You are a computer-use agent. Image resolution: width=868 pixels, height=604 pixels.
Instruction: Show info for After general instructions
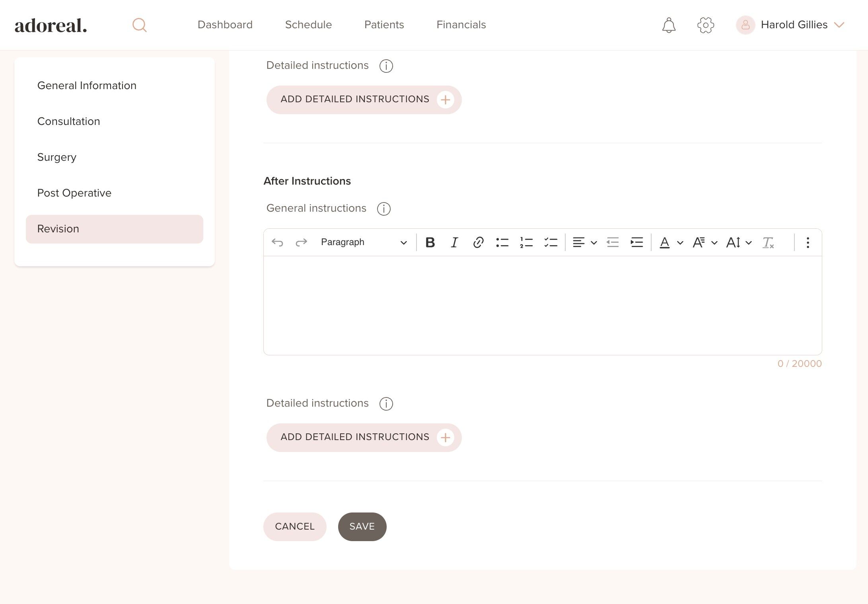pos(383,208)
